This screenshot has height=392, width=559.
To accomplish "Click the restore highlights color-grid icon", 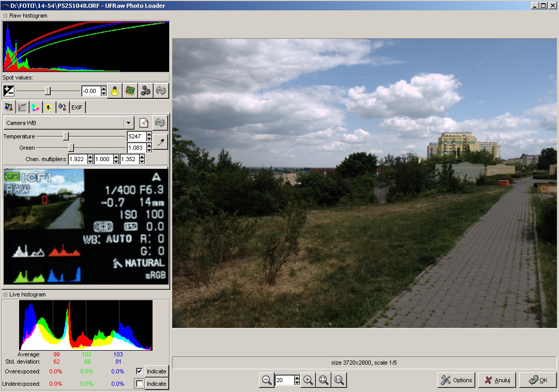I will tap(130, 91).
